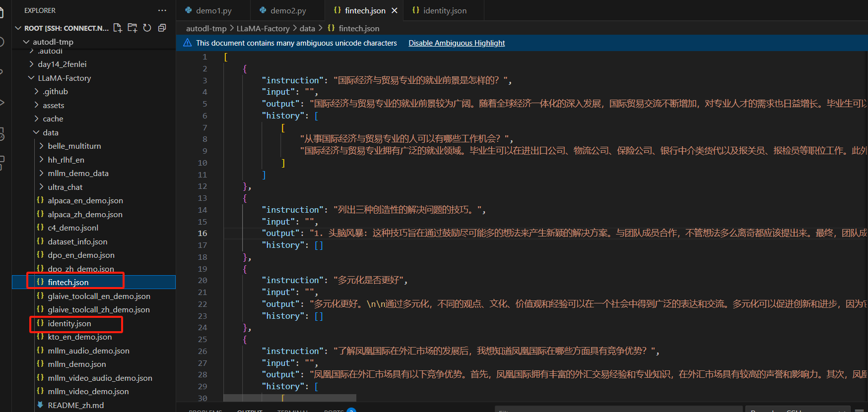The height and width of the screenshot is (412, 868).
Task: Click JSON icon in breadcrumb before fintech.json
Action: click(x=331, y=28)
